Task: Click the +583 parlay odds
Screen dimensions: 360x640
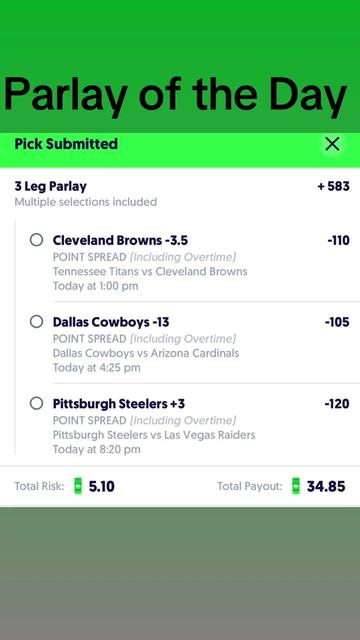Action: pos(333,187)
